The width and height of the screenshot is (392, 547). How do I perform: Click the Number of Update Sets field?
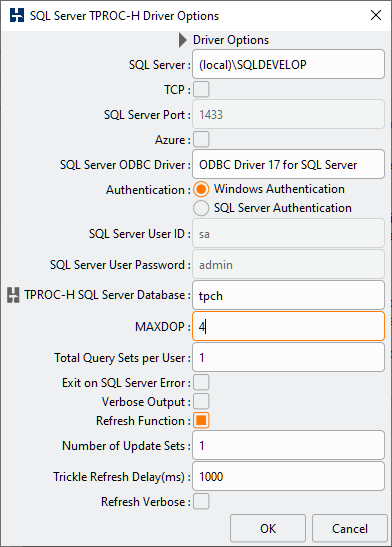point(288,445)
